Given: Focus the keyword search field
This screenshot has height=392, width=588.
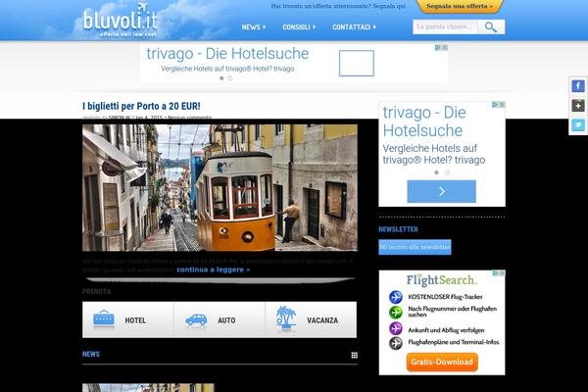Looking at the screenshot, I should tap(445, 27).
